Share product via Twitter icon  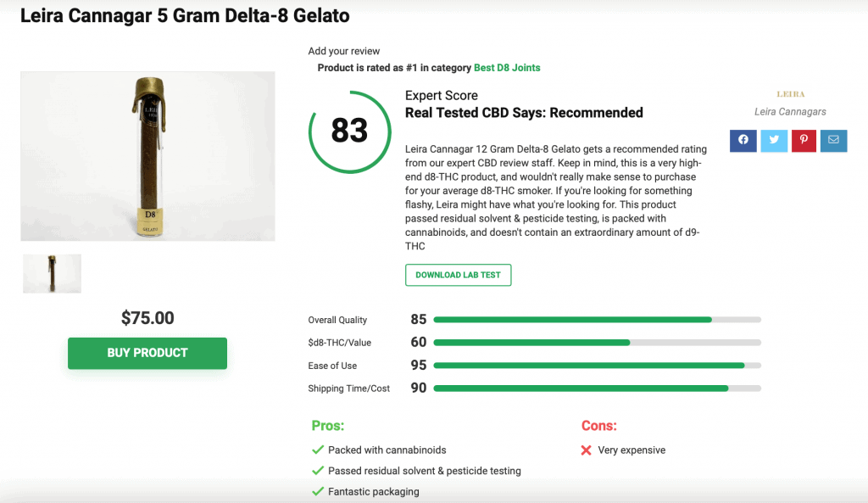tap(774, 140)
